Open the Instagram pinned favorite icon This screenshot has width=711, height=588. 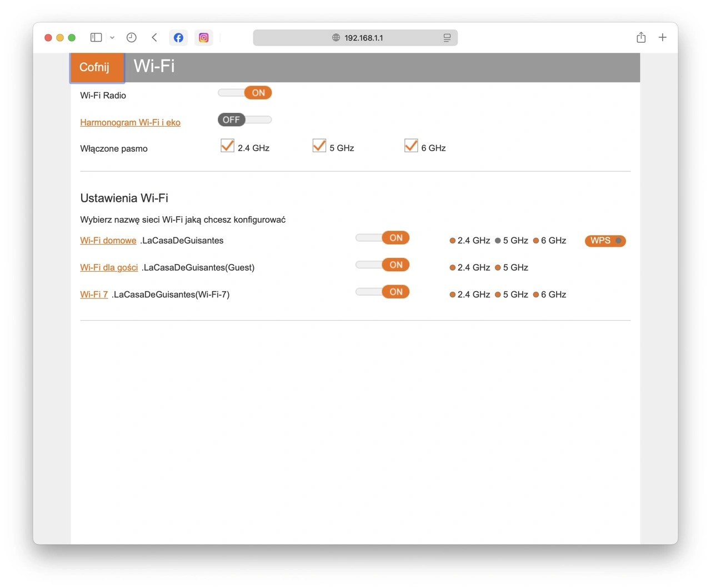coord(204,37)
